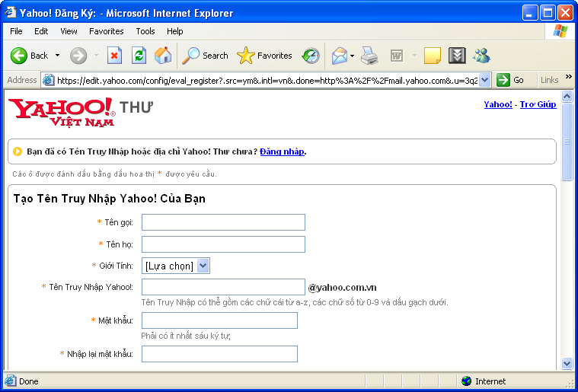Click the Tên Truy Nhập Yahoo! field
This screenshot has width=578, height=392.
223,287
